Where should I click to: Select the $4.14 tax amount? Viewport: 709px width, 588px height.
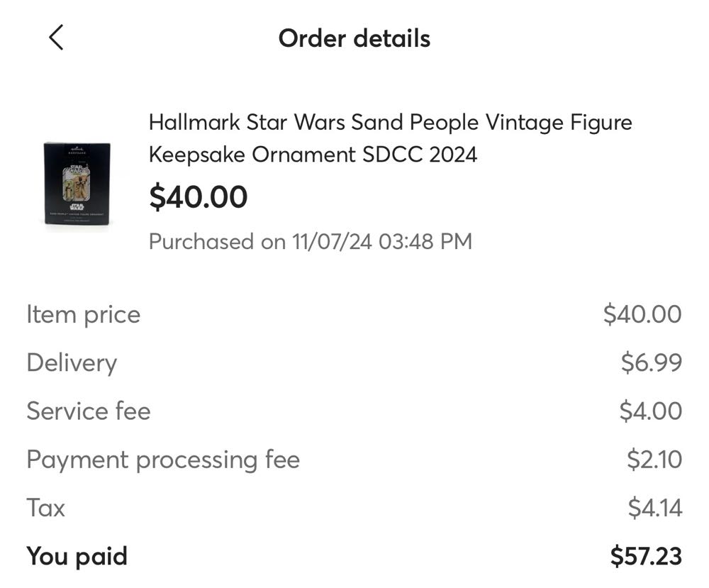[x=654, y=508]
